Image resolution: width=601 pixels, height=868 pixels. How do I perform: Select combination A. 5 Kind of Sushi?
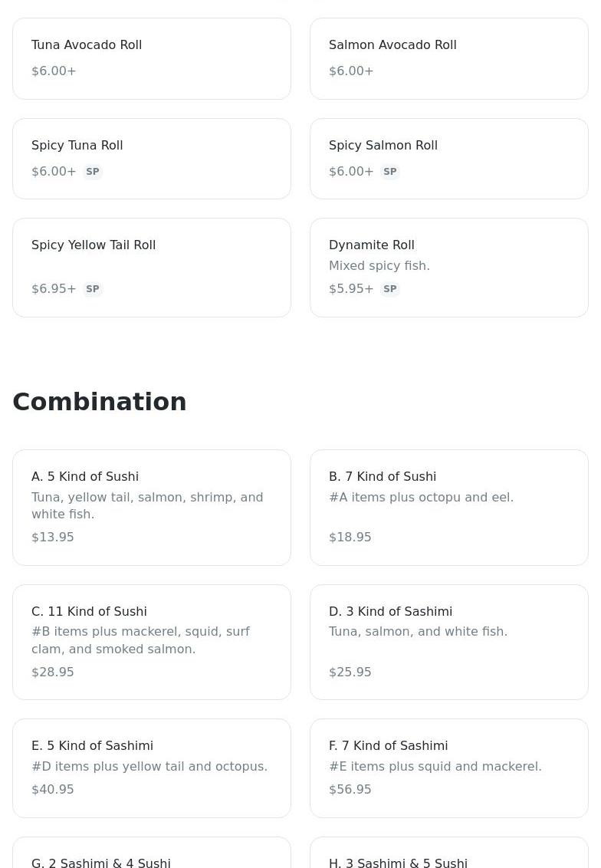tap(152, 507)
